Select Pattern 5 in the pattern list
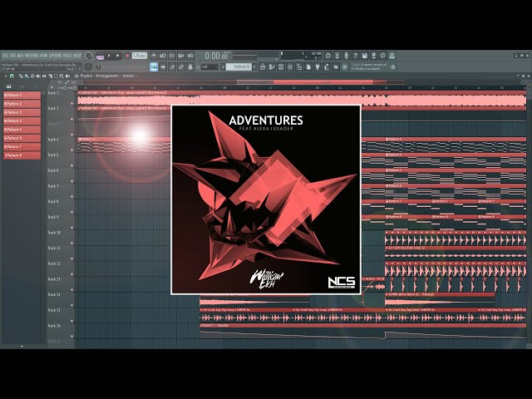The image size is (532, 399). coord(22,130)
